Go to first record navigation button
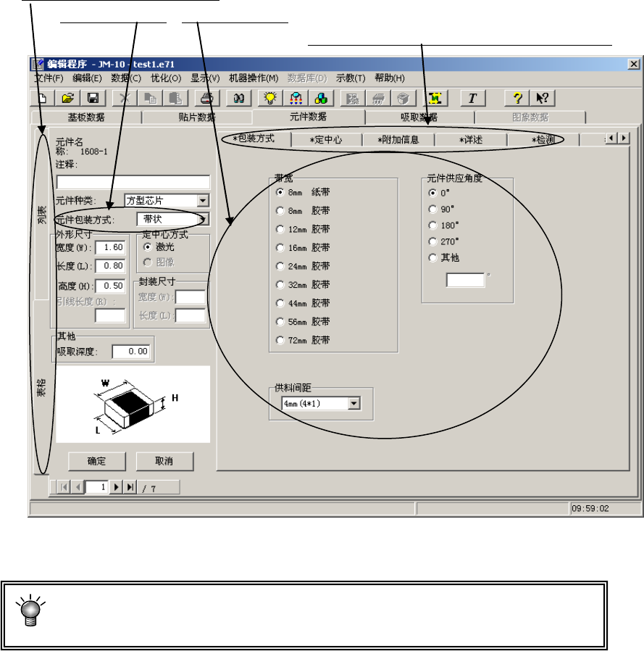644x651 pixels. click(64, 487)
